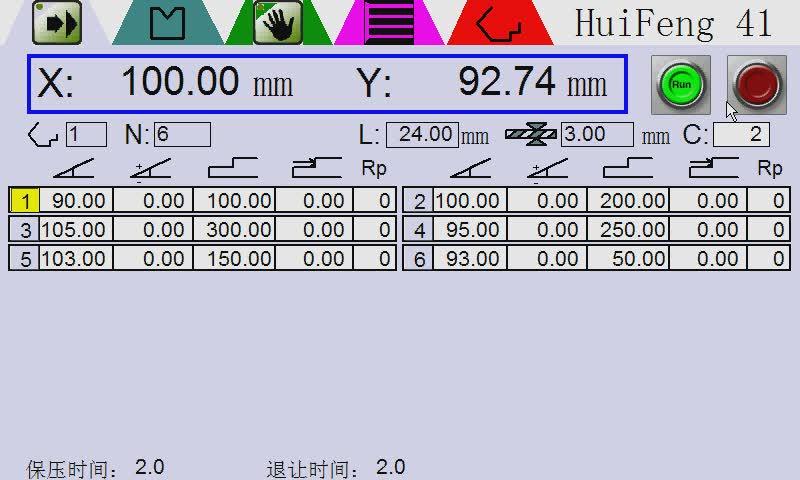Image resolution: width=800 pixels, height=480 pixels.
Task: Select step 6 row number
Action: (419, 259)
